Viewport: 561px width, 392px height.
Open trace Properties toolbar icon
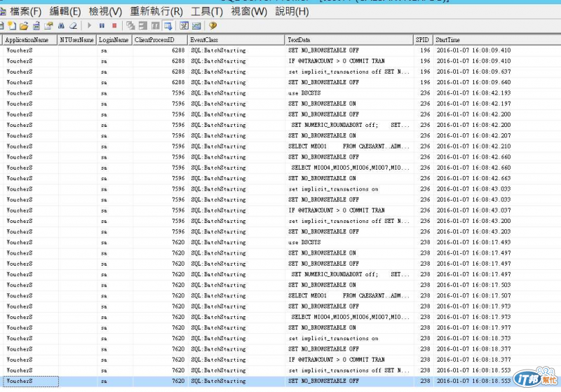pyautogui.click(x=48, y=26)
